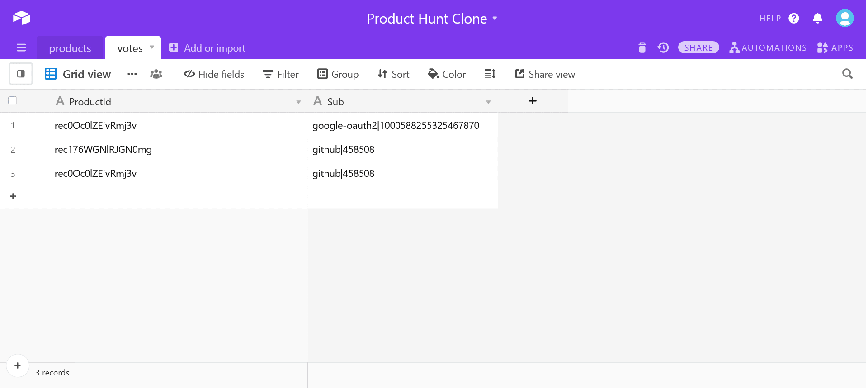Select the rec176WGNlRJGN0mg cell
868x389 pixels.
179,149
